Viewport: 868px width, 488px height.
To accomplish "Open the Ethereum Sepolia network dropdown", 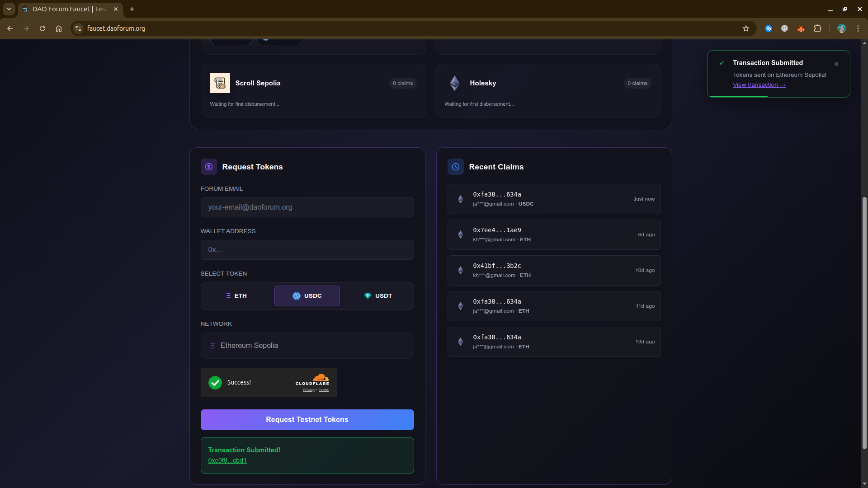I will click(x=307, y=346).
